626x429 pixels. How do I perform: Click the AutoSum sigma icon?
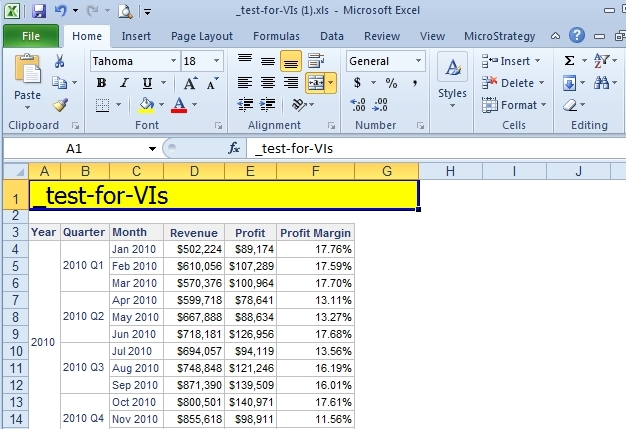[x=569, y=61]
